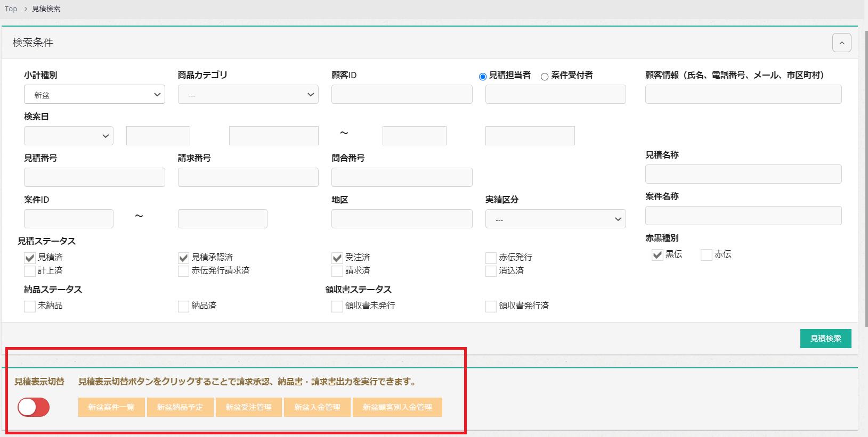Toggle the 見積表示切替 switch
The image size is (868, 437).
pyautogui.click(x=34, y=407)
